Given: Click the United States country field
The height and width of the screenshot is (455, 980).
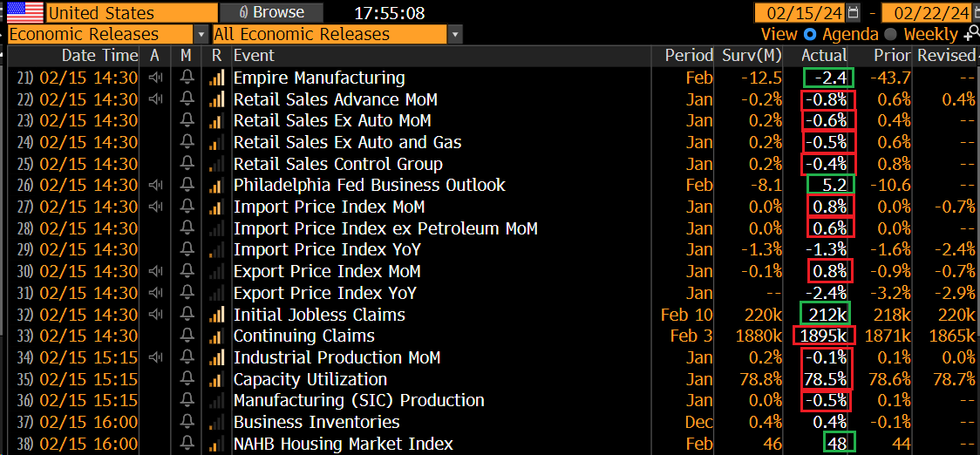Looking at the screenshot, I should [x=132, y=12].
